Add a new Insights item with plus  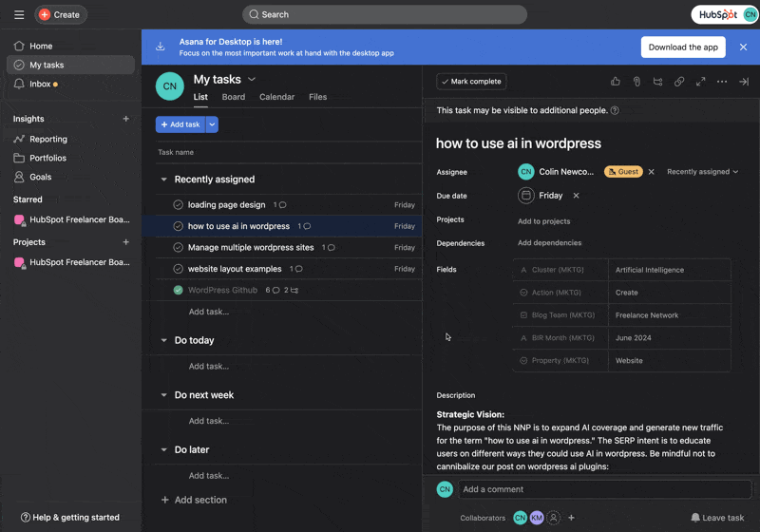(126, 119)
